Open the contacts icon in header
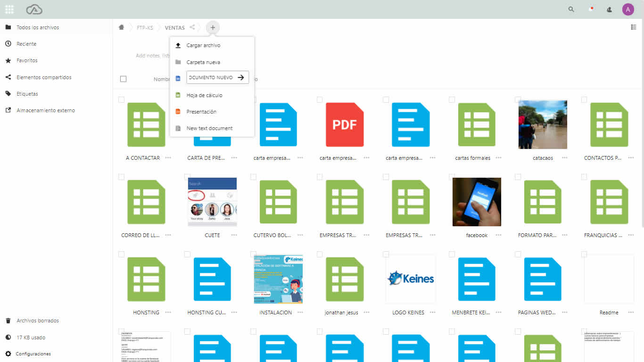644x362 pixels. tap(610, 9)
